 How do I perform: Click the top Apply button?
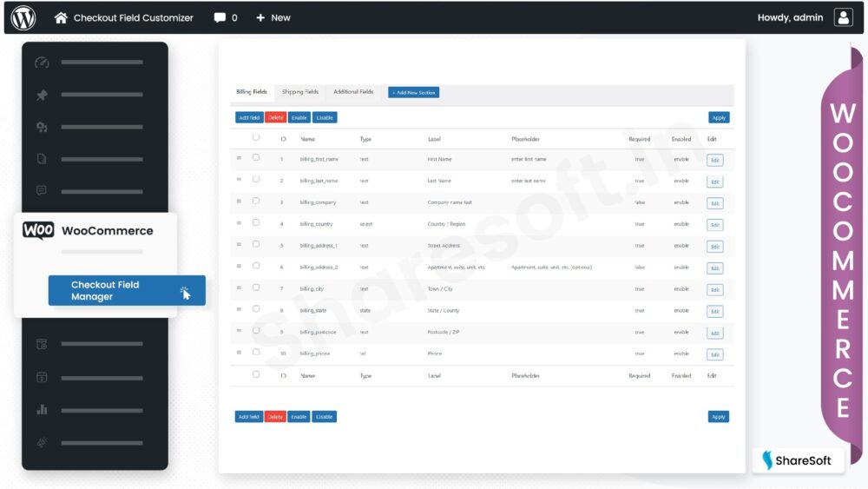click(719, 117)
